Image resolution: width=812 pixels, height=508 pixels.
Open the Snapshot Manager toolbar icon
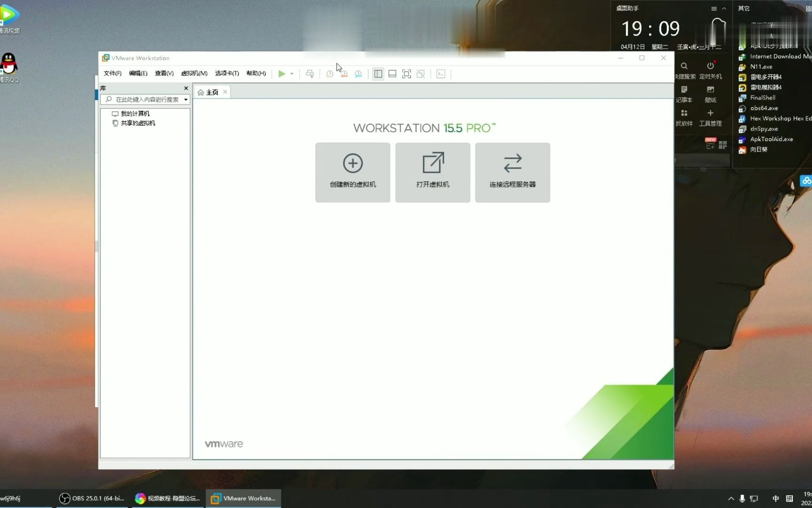358,74
